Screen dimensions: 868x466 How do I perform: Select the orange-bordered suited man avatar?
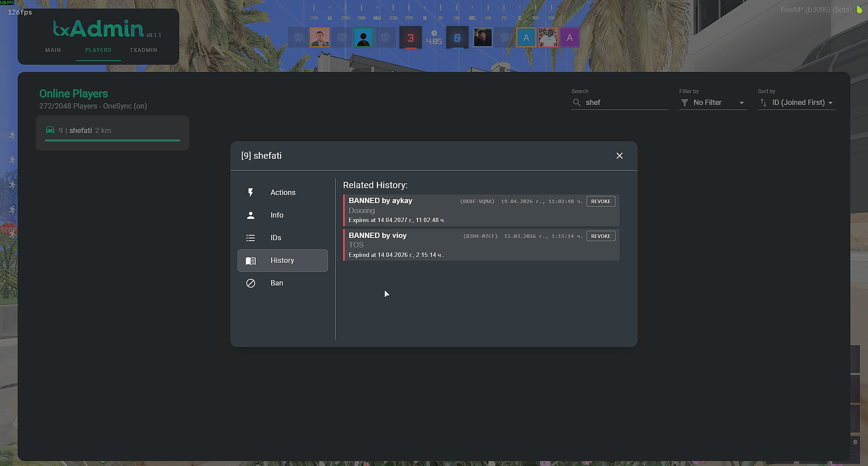click(x=320, y=38)
